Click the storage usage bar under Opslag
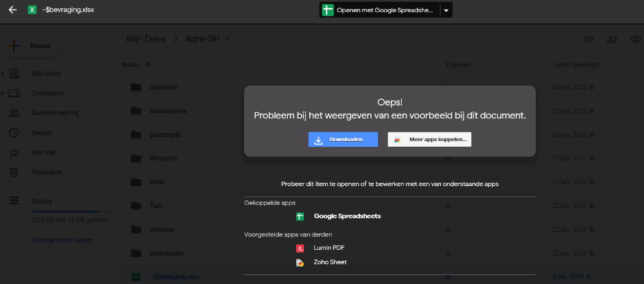 click(x=65, y=211)
